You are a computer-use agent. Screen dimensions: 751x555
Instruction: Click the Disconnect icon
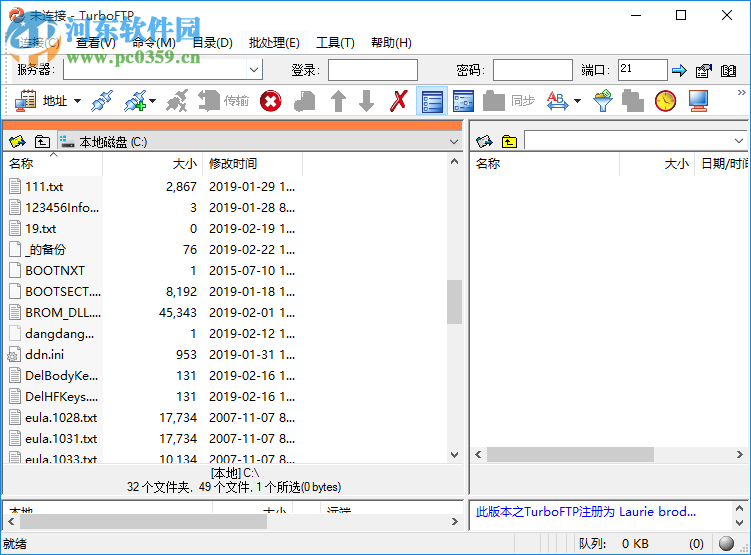[177, 101]
